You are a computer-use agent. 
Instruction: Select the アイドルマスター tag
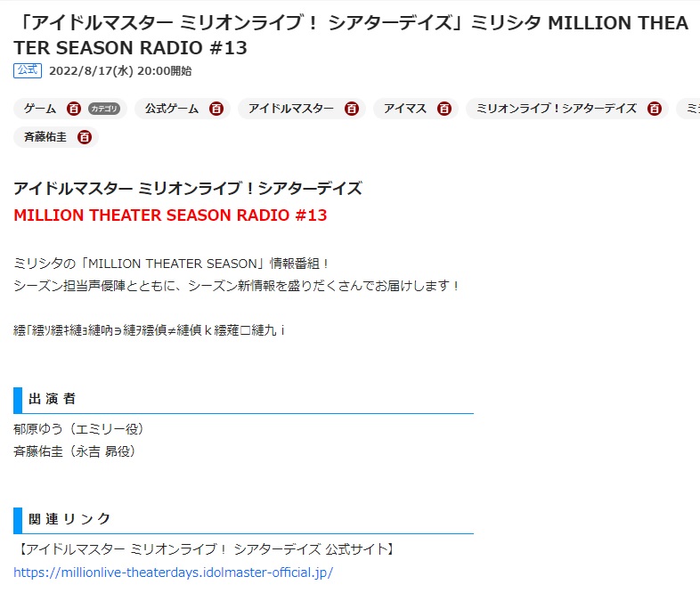coord(291,109)
